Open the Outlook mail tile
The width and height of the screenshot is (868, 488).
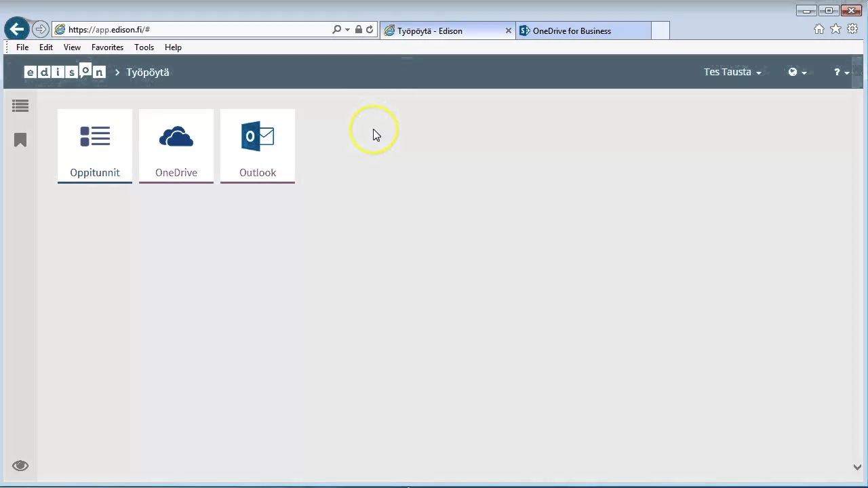point(258,146)
